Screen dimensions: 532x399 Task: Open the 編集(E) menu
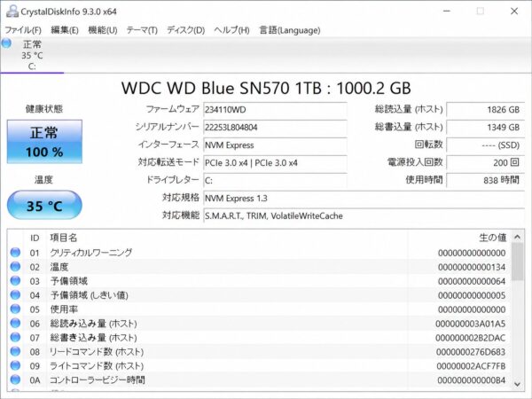(x=65, y=30)
